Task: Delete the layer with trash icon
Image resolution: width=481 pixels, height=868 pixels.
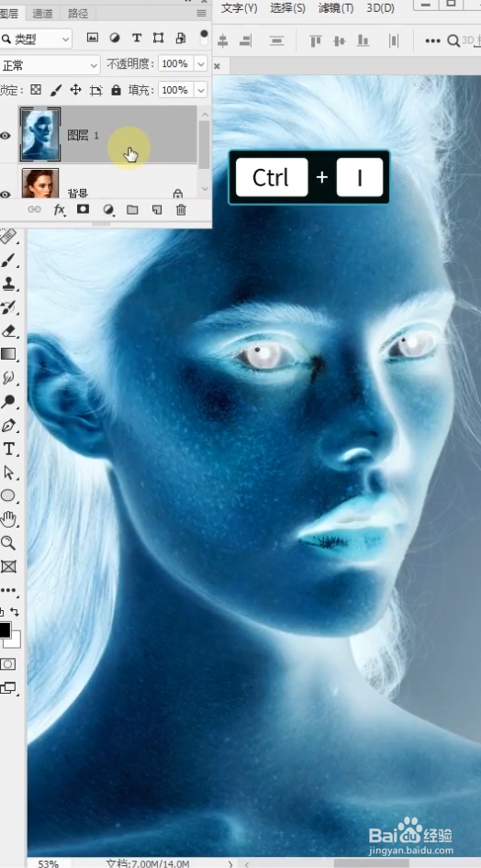Action: coord(181,209)
